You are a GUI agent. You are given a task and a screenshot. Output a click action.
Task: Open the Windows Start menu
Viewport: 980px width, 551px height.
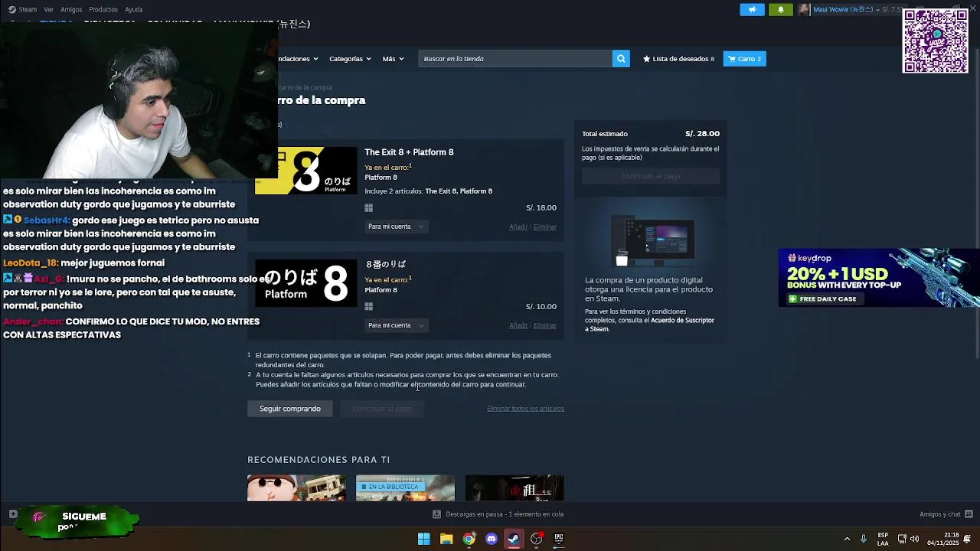[x=423, y=539]
